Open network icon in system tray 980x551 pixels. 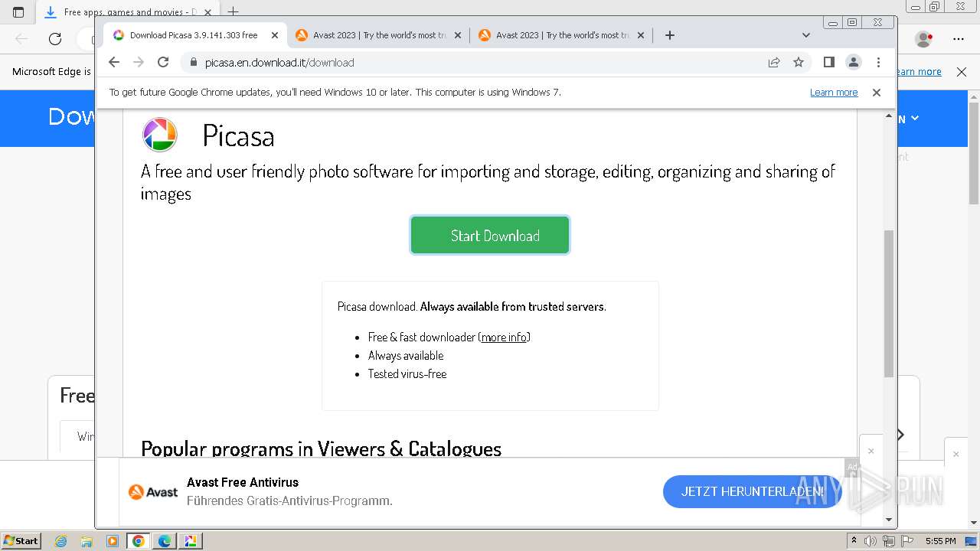[x=889, y=541]
